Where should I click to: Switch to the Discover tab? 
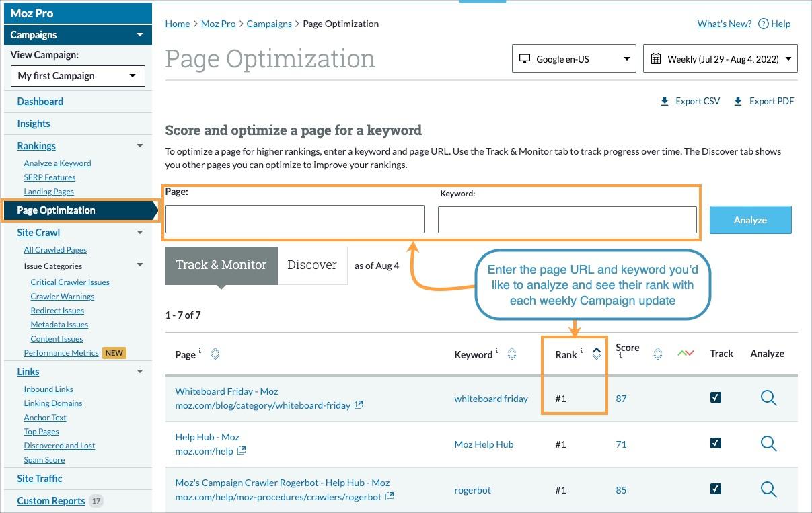[312, 264]
